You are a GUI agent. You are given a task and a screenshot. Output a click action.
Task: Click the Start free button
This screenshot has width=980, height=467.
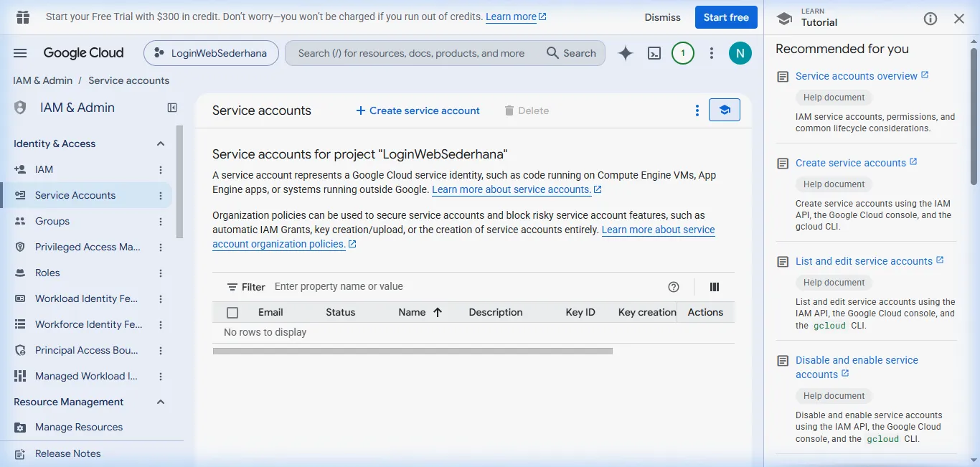(726, 17)
